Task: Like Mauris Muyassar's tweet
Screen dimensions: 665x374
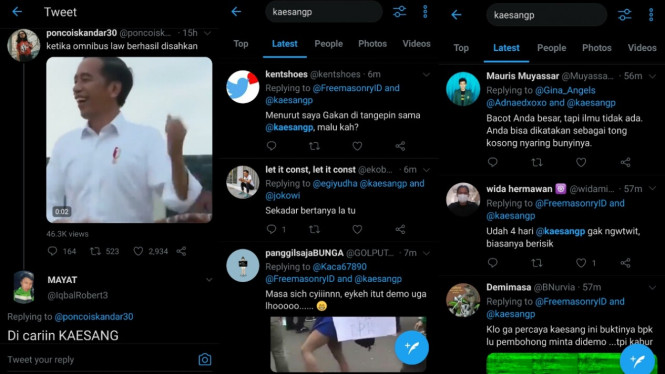Action: (581, 162)
